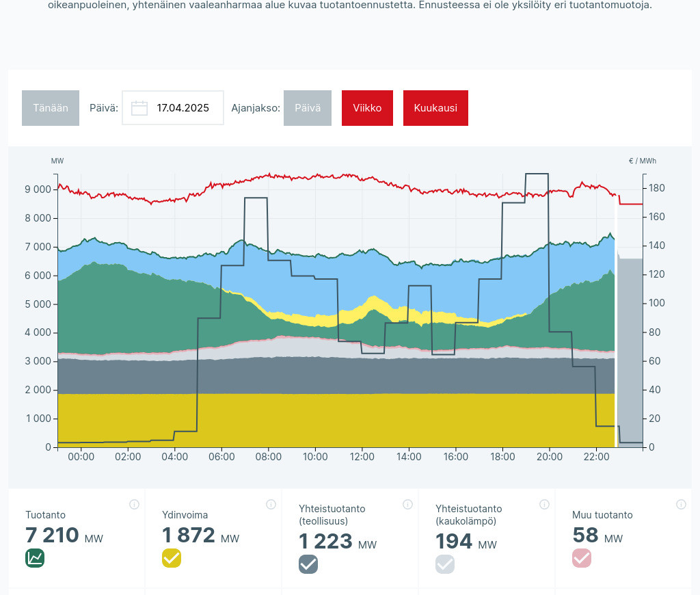Open info icon for Yhteistuotanto (kaukolämpö)
Viewport: 700px width, 595px height.
coord(544,505)
